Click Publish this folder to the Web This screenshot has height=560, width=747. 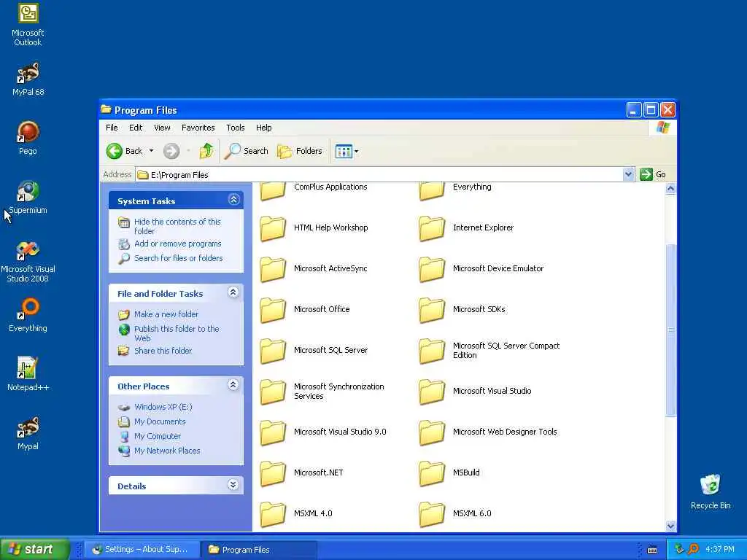[x=177, y=333]
